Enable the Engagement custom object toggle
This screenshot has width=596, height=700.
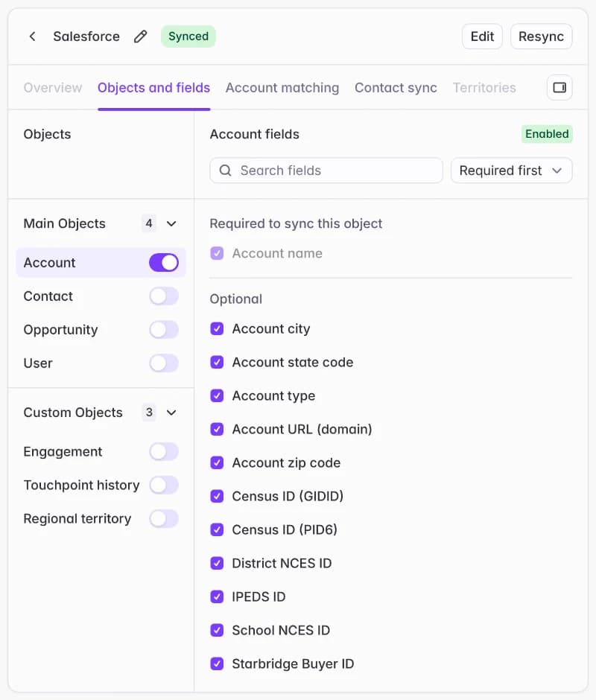click(163, 451)
